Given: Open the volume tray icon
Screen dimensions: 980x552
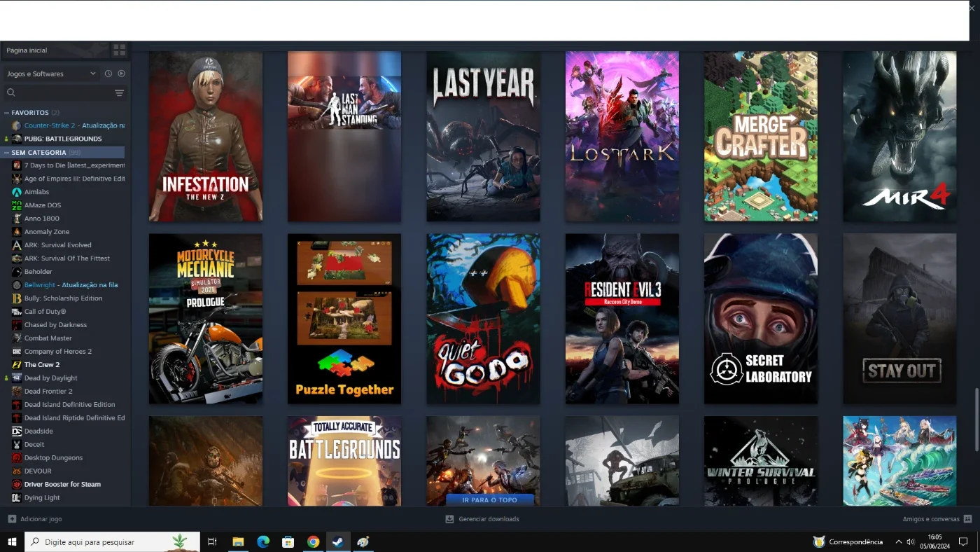Looking at the screenshot, I should coord(910,541).
